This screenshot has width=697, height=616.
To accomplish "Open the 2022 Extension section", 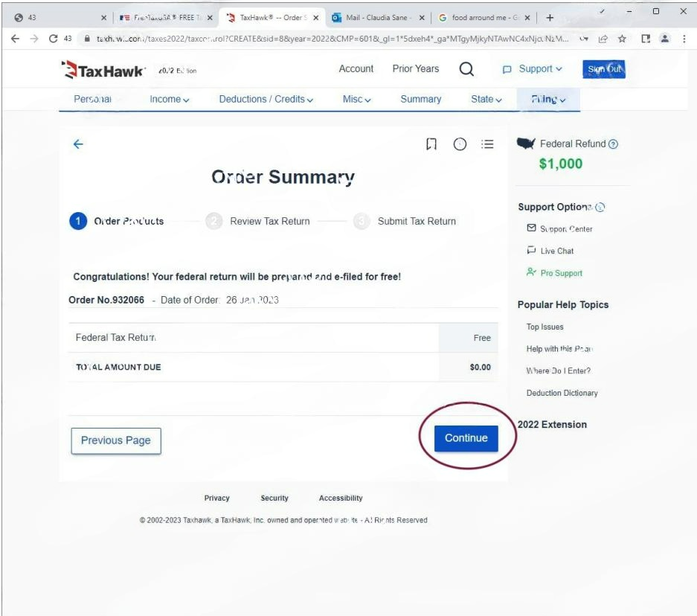I will [552, 425].
